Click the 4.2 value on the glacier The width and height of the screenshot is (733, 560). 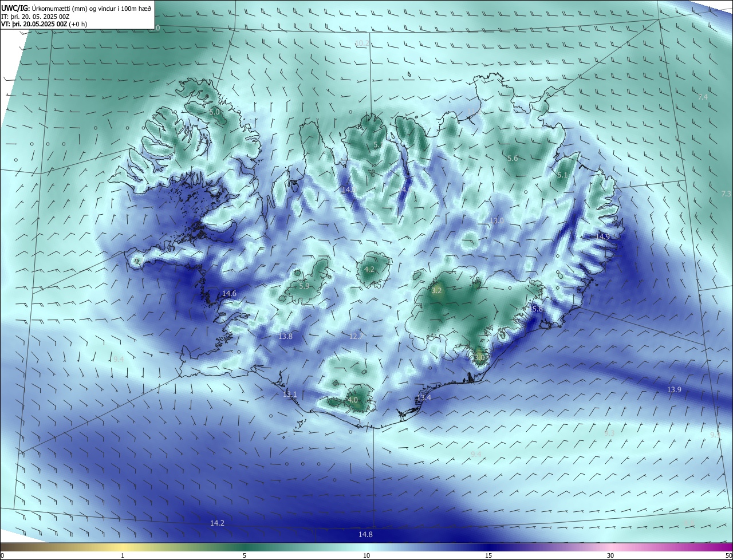(369, 270)
